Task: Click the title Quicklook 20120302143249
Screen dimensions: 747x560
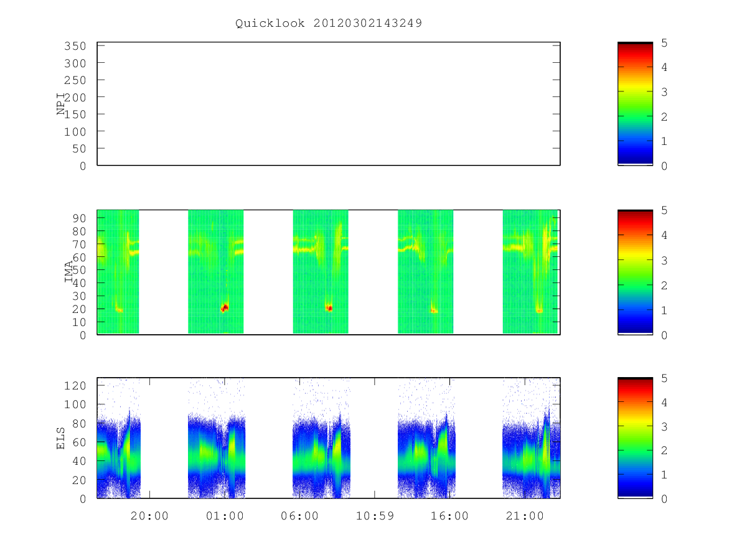Action: pos(329,23)
